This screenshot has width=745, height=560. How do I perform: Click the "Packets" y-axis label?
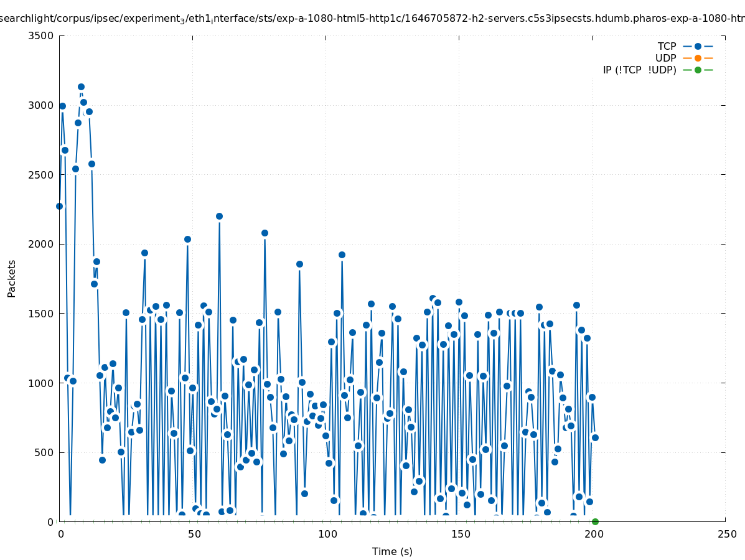12,278
